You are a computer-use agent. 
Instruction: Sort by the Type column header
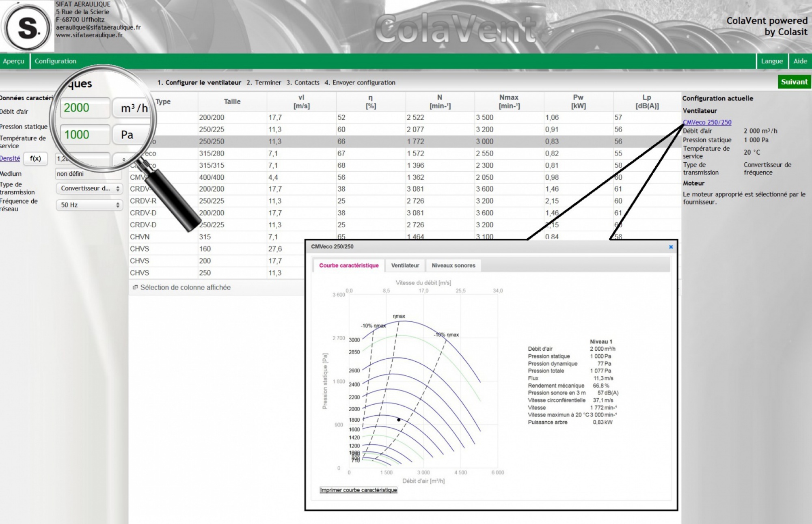[163, 101]
